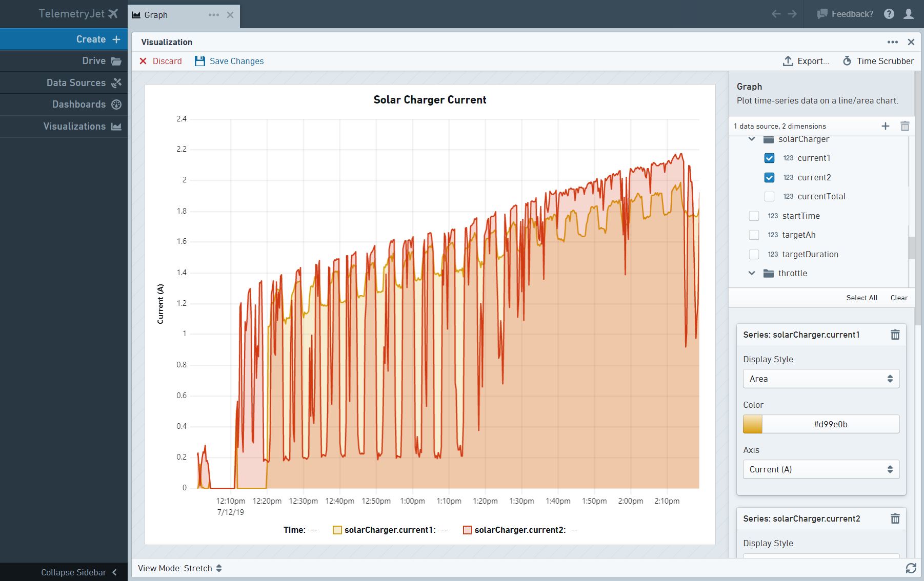The image size is (924, 581).
Task: Open the Axis Current (A) dropdown
Action: pyautogui.click(x=821, y=469)
